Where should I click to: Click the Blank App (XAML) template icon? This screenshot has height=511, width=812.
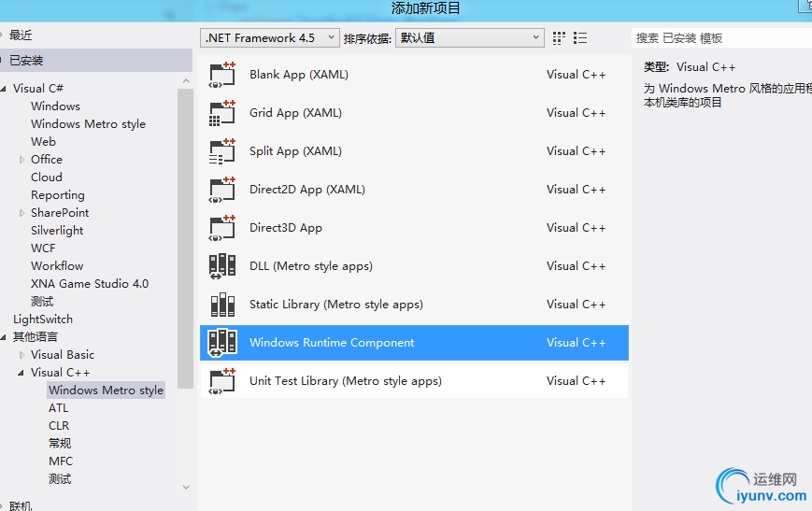[222, 75]
